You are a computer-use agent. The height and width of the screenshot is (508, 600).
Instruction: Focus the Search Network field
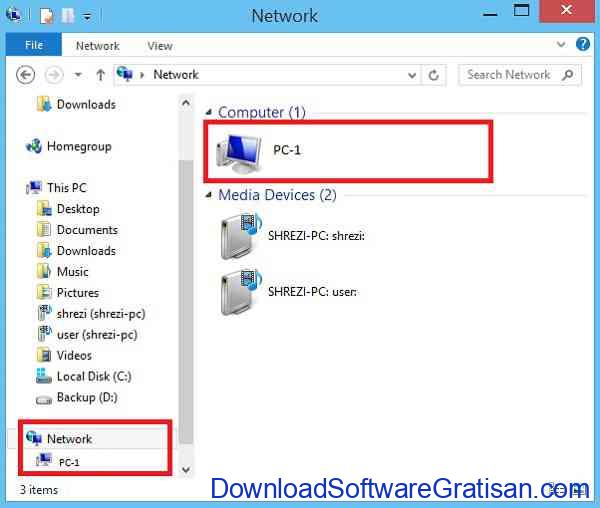coord(520,75)
